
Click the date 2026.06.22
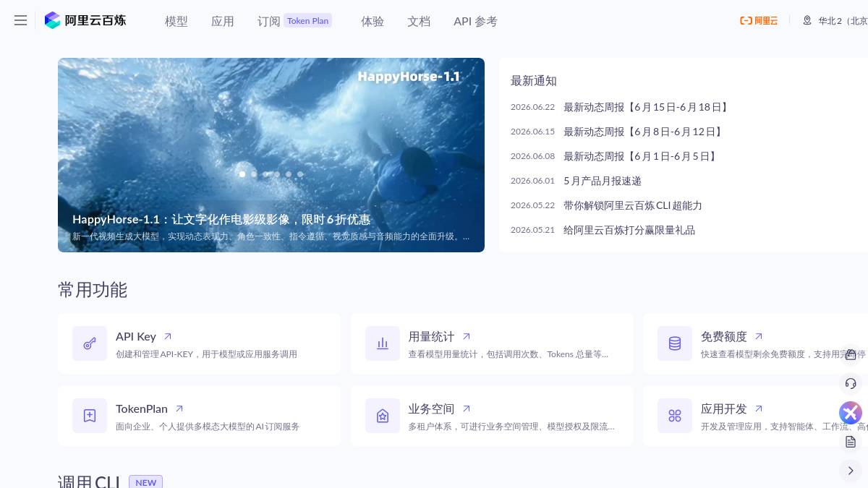click(x=532, y=107)
